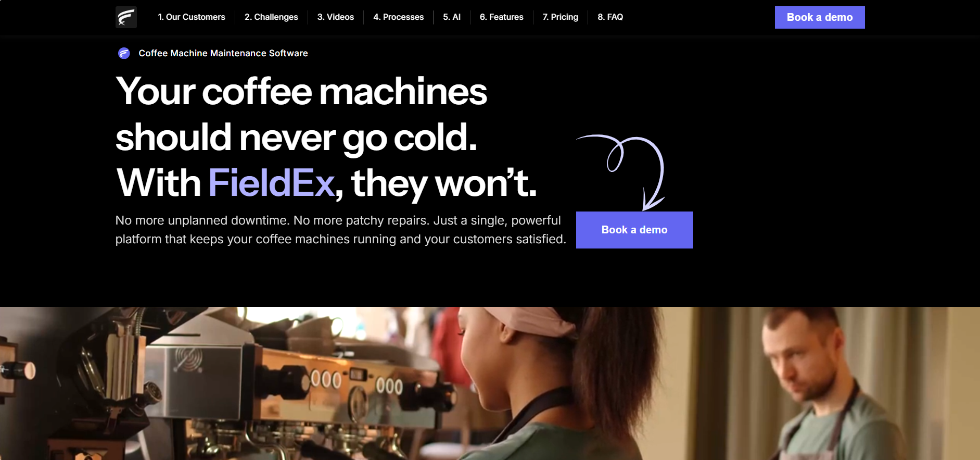Click the hero headline text
Image resolution: width=980 pixels, height=460 pixels.
326,137
